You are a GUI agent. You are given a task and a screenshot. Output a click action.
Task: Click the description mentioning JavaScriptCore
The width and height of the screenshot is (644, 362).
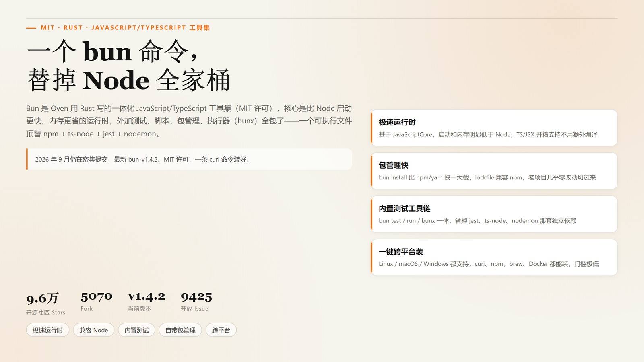[488, 134]
